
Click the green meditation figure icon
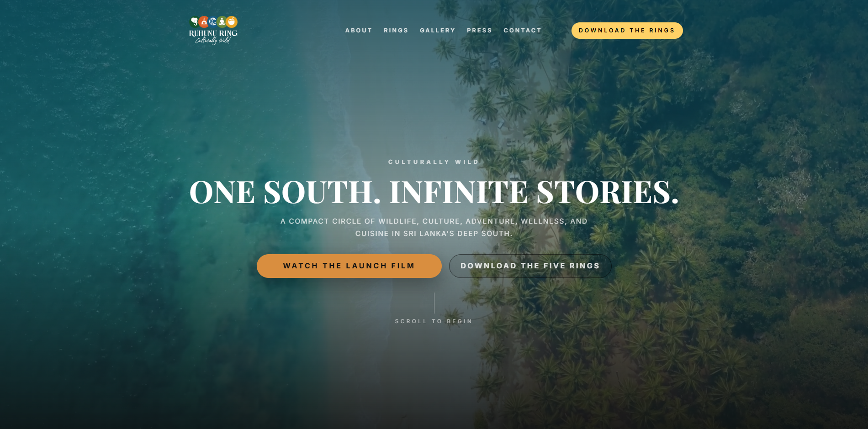click(x=222, y=21)
